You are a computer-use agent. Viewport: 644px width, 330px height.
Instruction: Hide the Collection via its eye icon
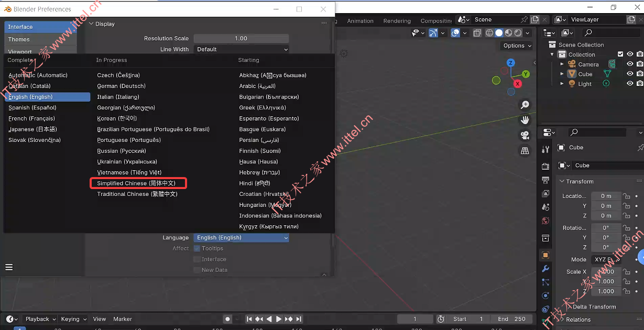click(x=630, y=54)
